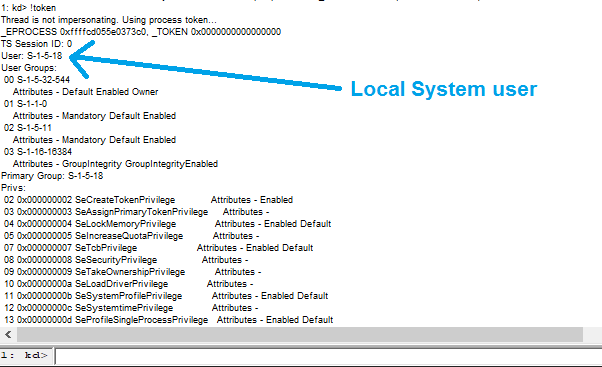
Task: Click the SeCreateTokenPrivilege row
Action: (148, 200)
